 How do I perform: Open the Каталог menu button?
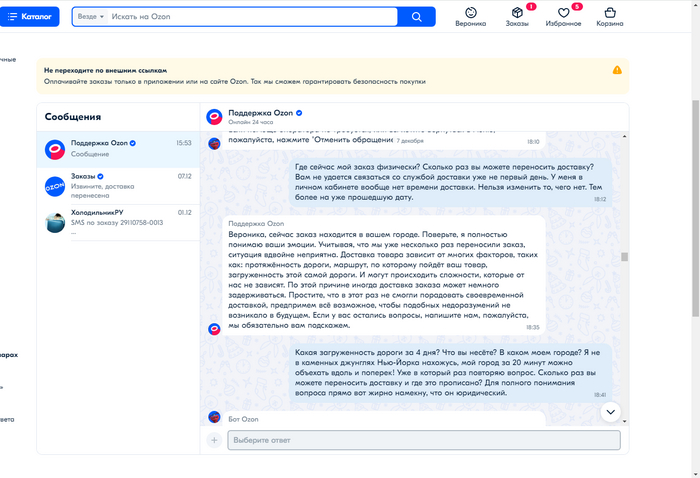point(29,17)
